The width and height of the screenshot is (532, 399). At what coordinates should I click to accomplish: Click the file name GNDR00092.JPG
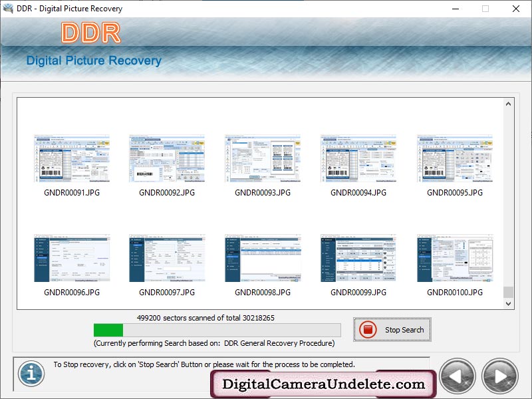click(x=167, y=193)
